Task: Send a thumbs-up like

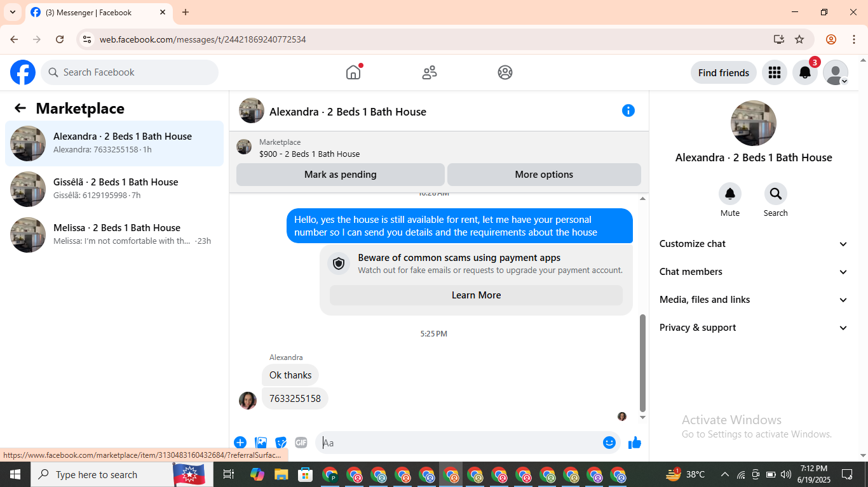Action: point(635,443)
